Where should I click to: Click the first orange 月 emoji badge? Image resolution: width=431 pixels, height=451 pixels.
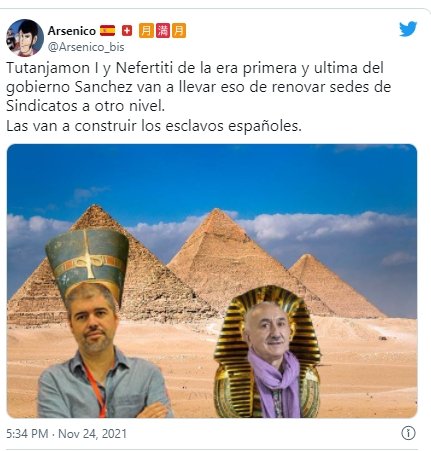146,31
